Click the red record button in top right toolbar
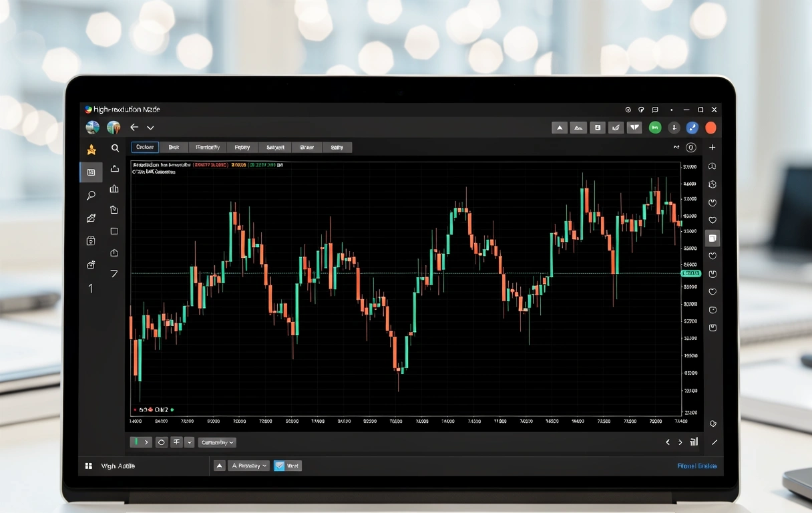 coord(710,128)
